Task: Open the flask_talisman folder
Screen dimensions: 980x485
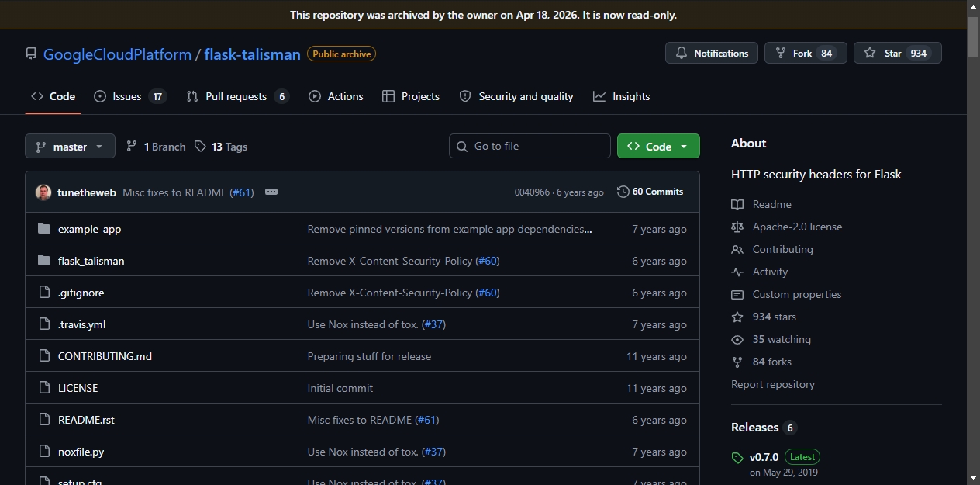Action: [91, 261]
